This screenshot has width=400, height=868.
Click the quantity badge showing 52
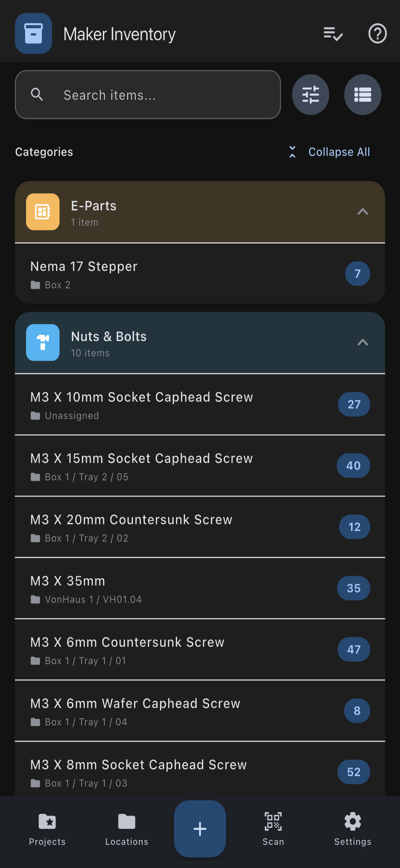pyautogui.click(x=353, y=772)
